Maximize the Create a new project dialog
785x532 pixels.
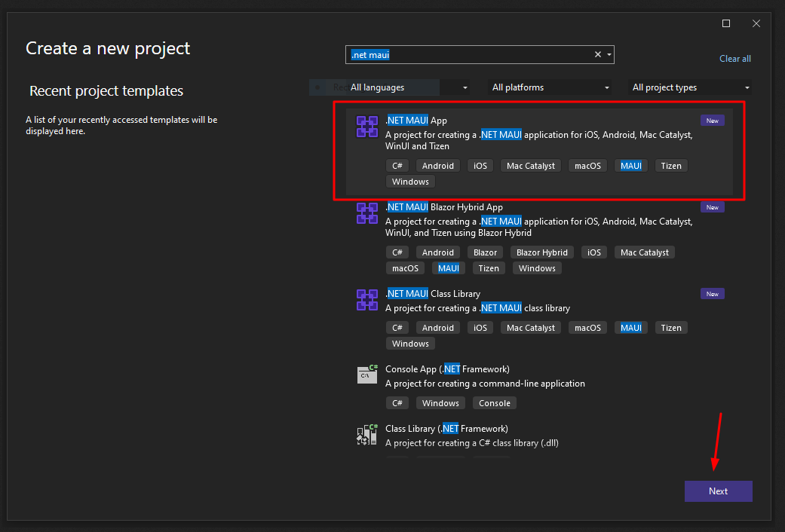coord(726,23)
